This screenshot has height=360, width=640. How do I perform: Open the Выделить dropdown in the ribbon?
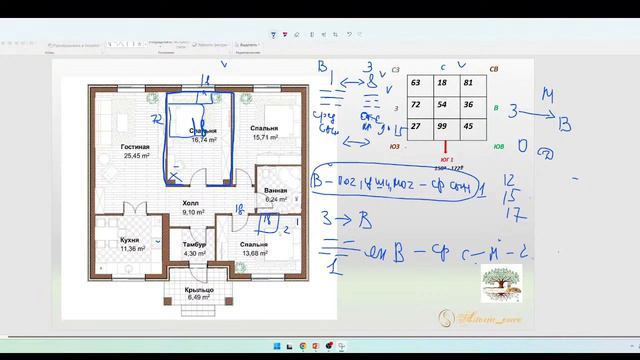(248, 45)
